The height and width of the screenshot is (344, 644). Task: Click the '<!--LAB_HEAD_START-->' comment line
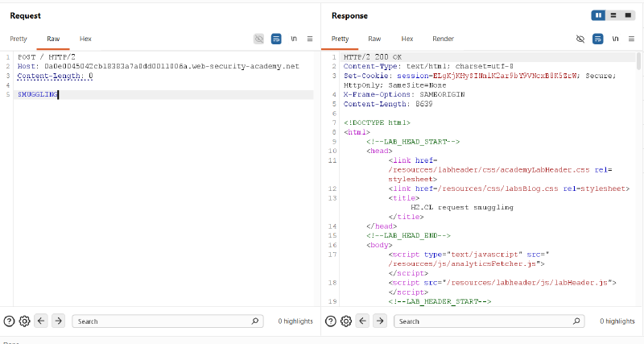tap(413, 141)
